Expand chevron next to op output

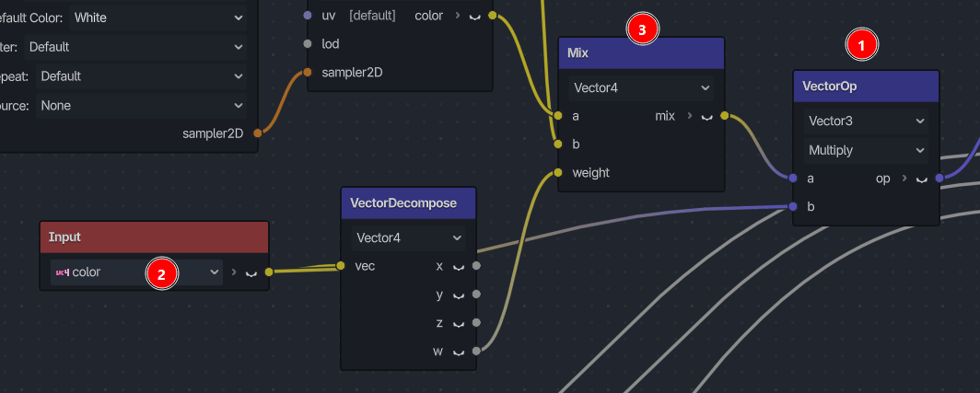[904, 178]
